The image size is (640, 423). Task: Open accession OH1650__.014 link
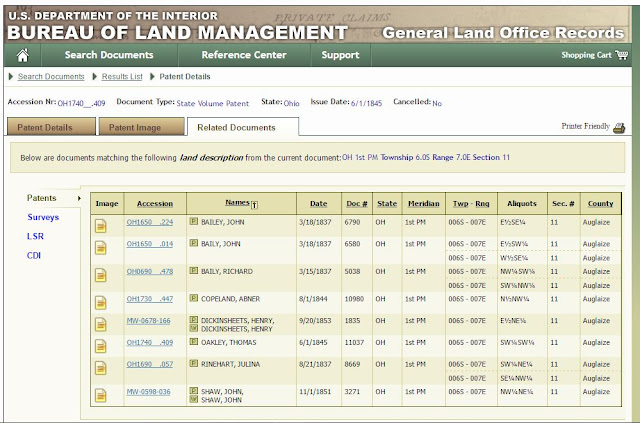[x=150, y=244]
